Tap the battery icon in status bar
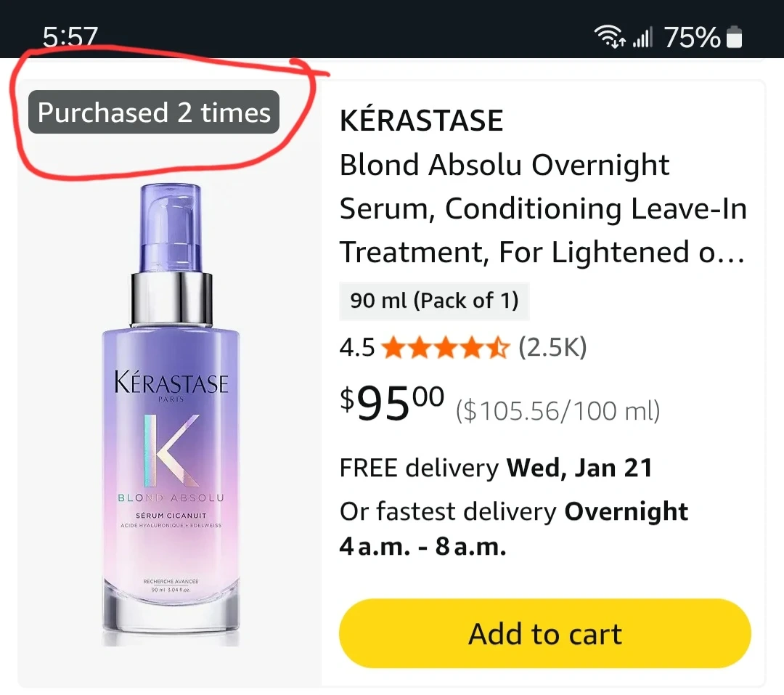784x695 pixels. tap(735, 36)
